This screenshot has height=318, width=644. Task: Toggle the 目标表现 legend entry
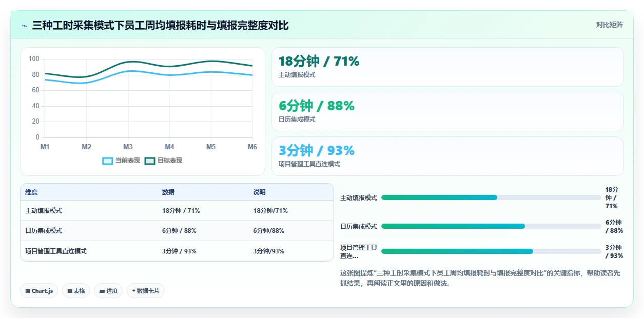(x=163, y=161)
